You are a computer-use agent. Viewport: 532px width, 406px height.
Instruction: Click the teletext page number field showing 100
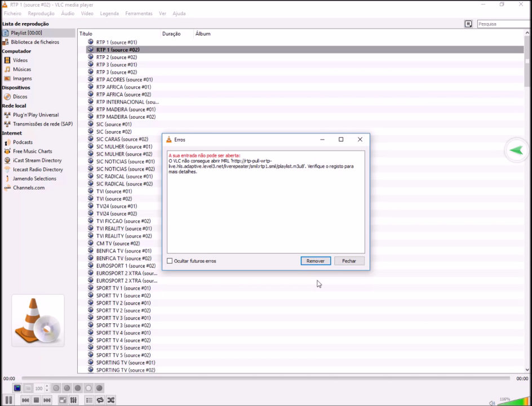39,389
